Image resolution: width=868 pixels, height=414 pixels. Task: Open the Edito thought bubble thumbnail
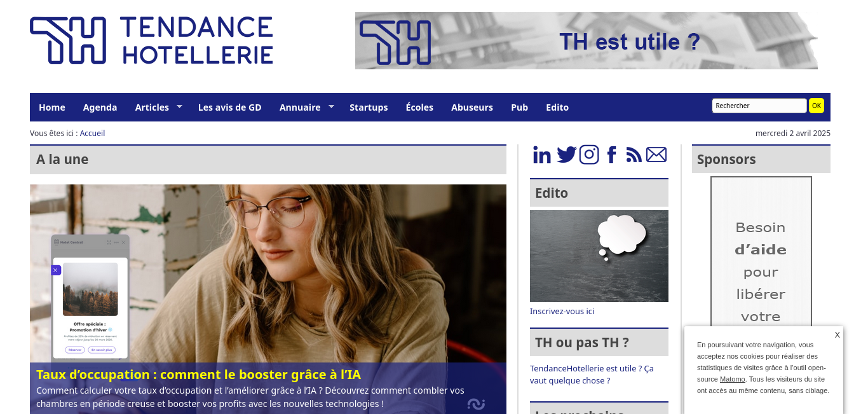coord(599,256)
